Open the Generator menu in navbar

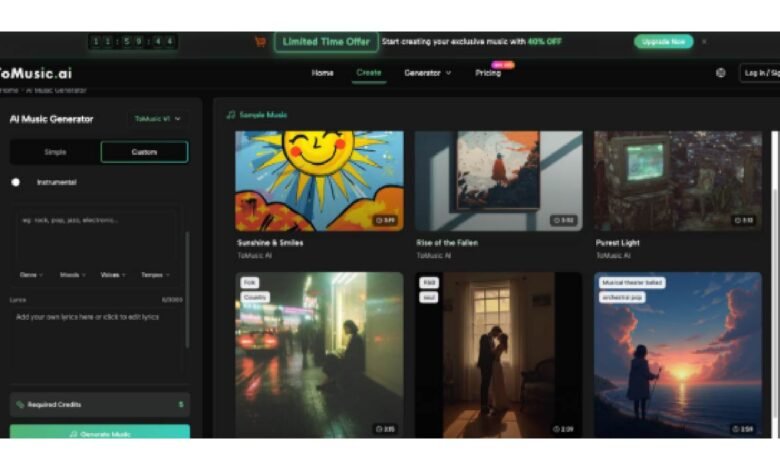[427, 73]
